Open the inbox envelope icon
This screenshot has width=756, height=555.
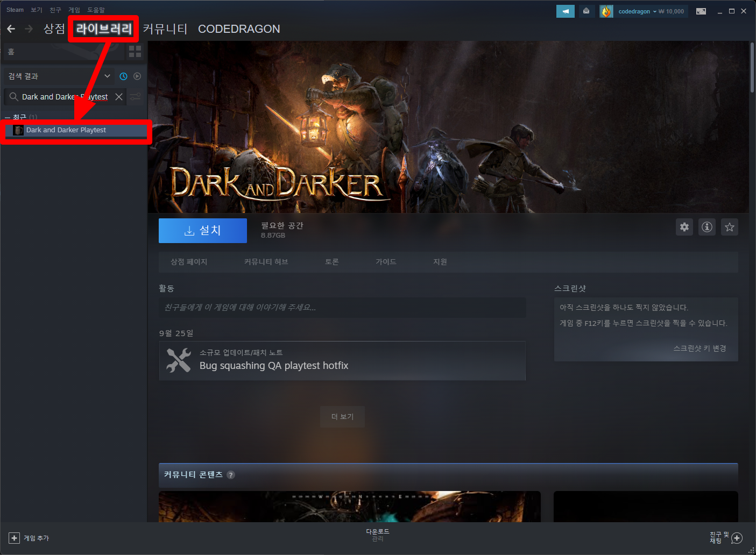(x=587, y=11)
